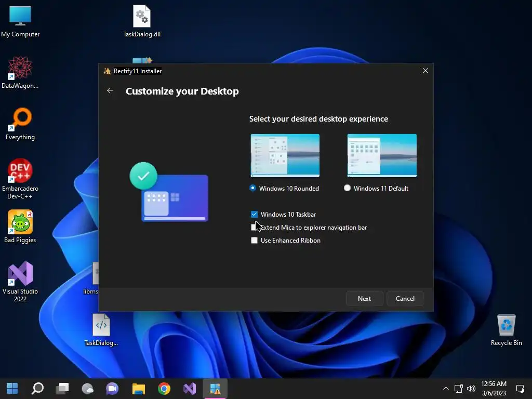Select the Recycle Bin icon

coord(506,330)
